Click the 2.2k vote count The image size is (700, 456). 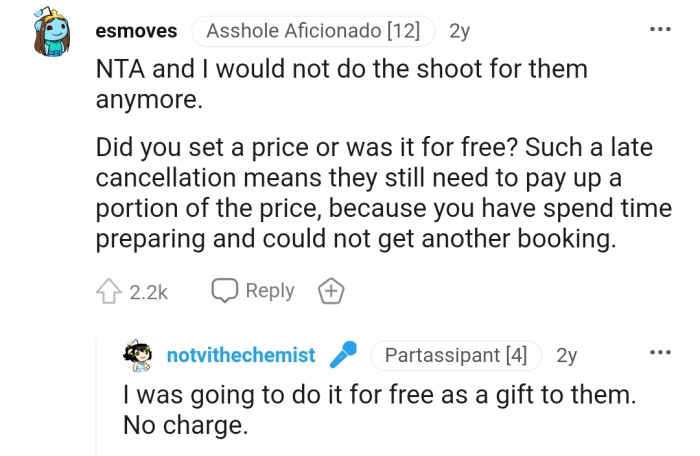click(x=148, y=292)
